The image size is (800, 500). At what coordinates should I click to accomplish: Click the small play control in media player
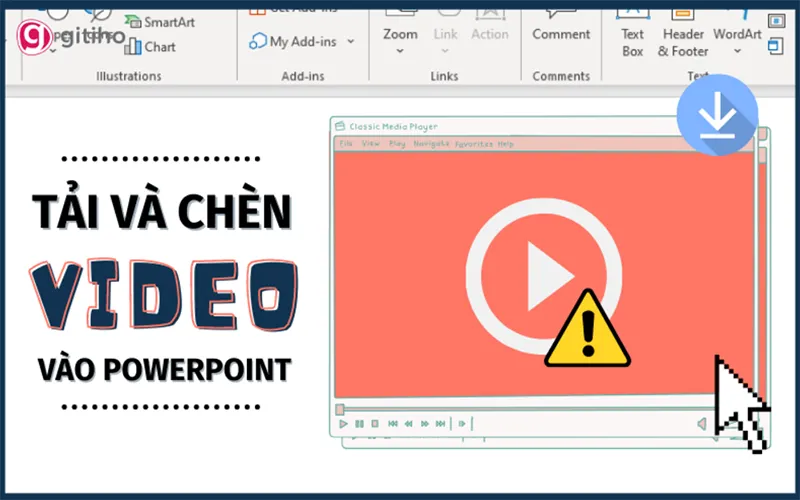click(x=343, y=424)
